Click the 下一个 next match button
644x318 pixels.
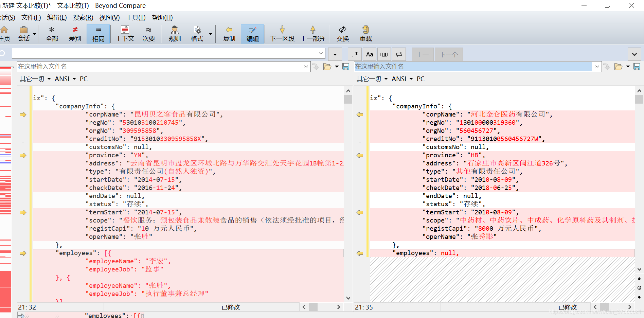(449, 54)
